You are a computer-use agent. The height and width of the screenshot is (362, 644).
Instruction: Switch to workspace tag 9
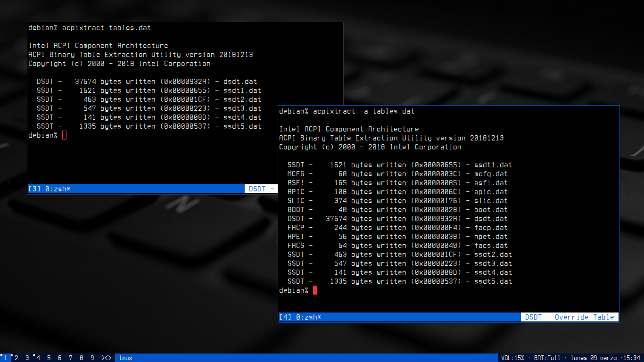pos(92,358)
